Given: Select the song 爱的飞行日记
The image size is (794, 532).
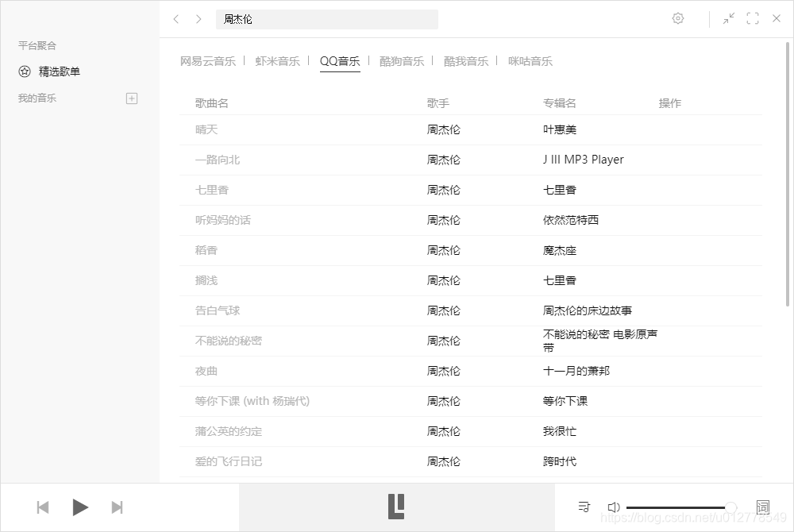Looking at the screenshot, I should 229,461.
